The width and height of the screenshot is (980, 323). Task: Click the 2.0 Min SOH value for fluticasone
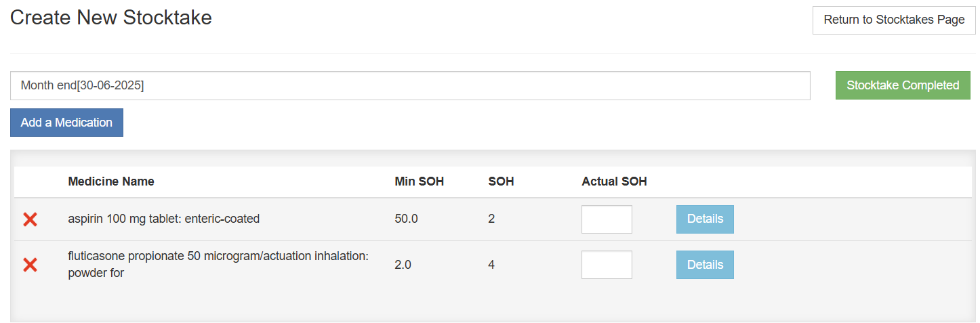(403, 265)
